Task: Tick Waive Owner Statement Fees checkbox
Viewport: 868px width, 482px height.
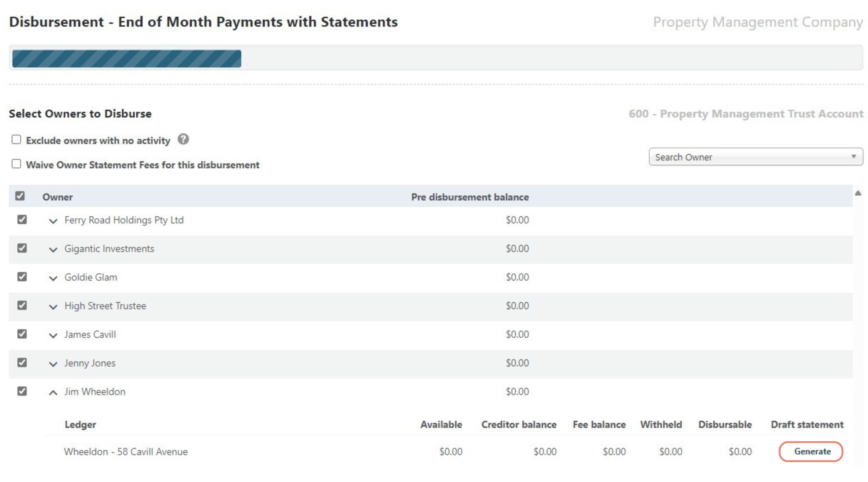Action: click(16, 164)
